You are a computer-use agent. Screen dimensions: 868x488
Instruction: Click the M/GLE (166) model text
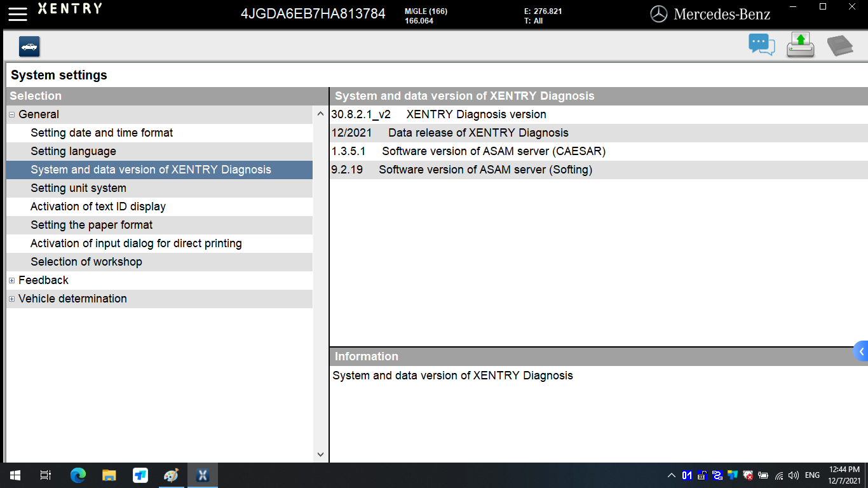(426, 11)
